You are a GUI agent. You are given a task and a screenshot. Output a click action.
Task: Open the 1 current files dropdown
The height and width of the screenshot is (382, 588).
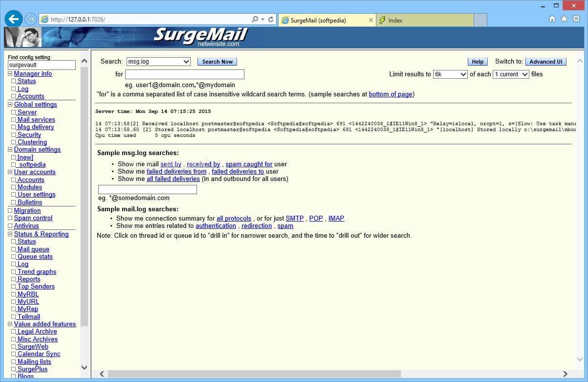click(511, 74)
